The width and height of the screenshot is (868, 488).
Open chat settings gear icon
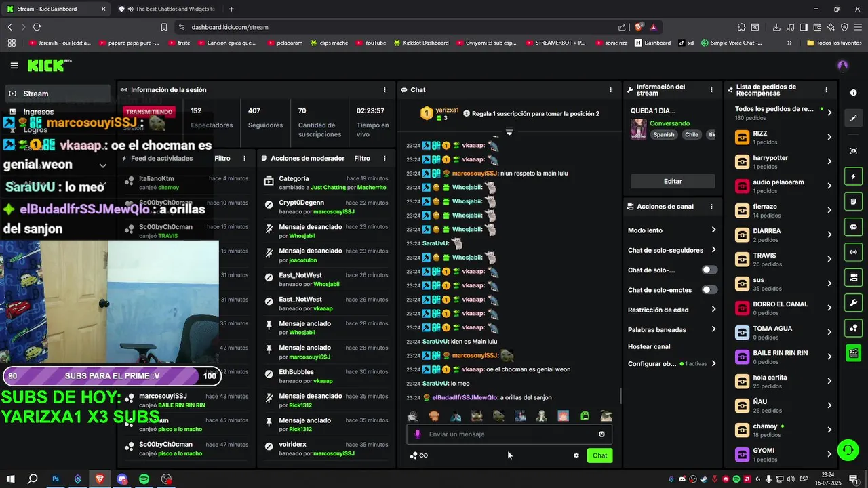(576, 455)
